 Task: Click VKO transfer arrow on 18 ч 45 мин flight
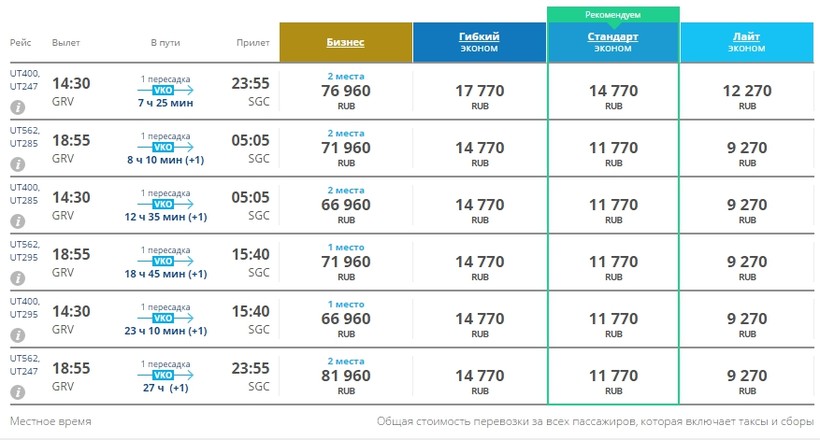[x=166, y=260]
